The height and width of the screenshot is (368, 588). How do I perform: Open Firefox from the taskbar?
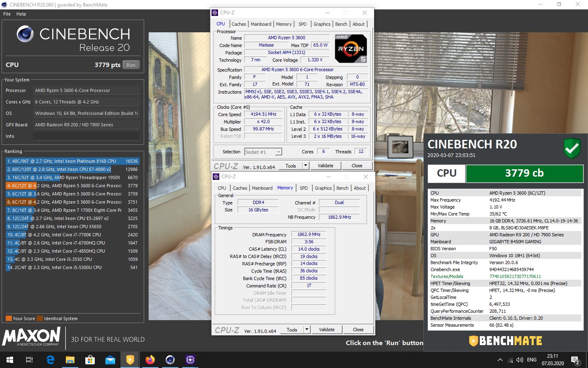(x=150, y=360)
